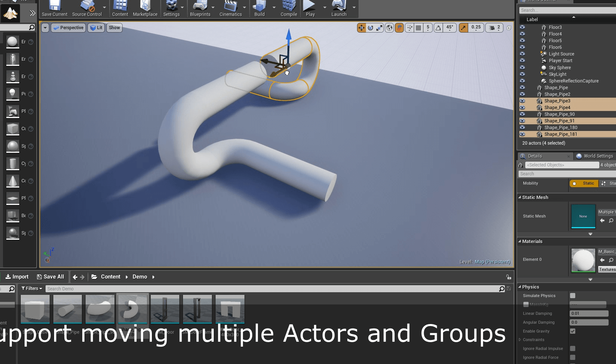This screenshot has height=364, width=616.
Task: Open Filters dropdown in Content Browser
Action: 32,289
